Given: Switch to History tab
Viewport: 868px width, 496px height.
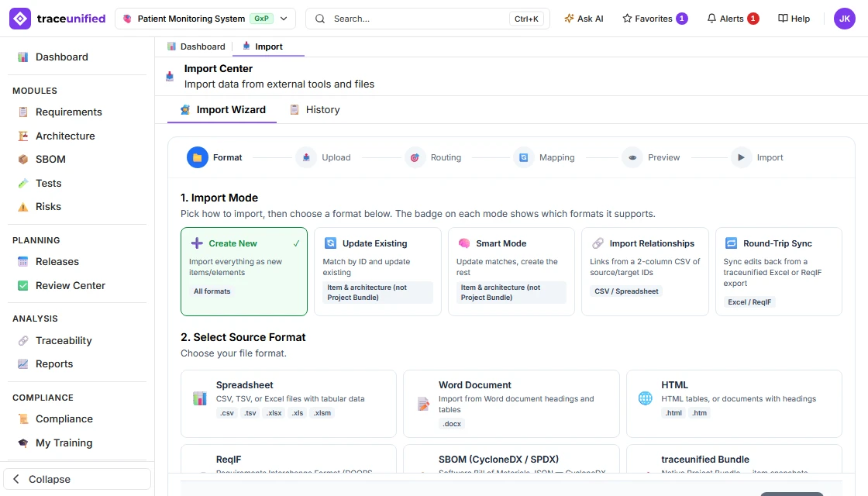Looking at the screenshot, I should point(315,110).
